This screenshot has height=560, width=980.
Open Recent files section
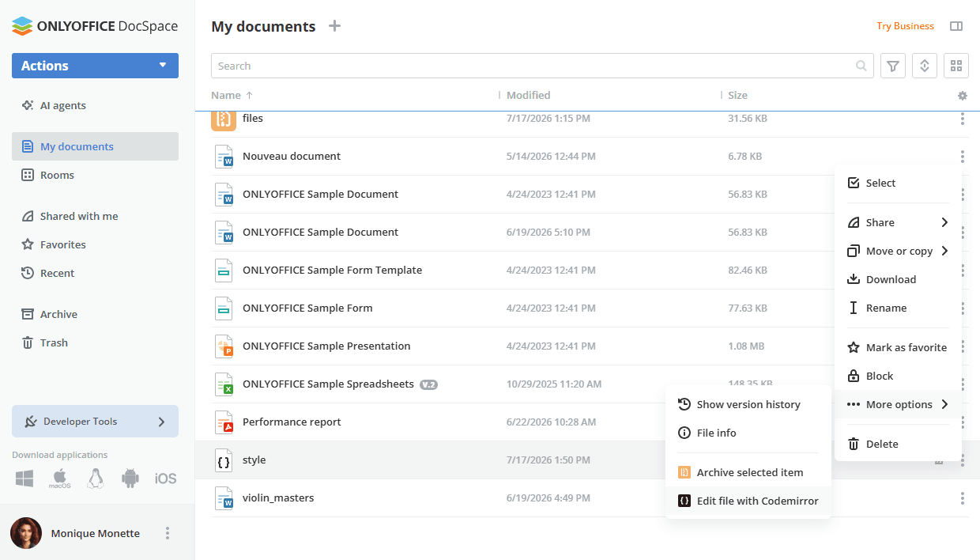click(x=57, y=273)
